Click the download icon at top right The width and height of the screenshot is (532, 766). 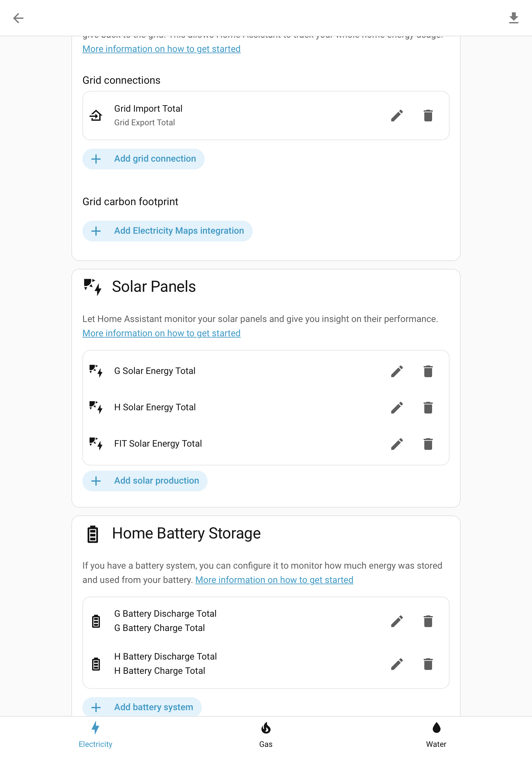(514, 18)
